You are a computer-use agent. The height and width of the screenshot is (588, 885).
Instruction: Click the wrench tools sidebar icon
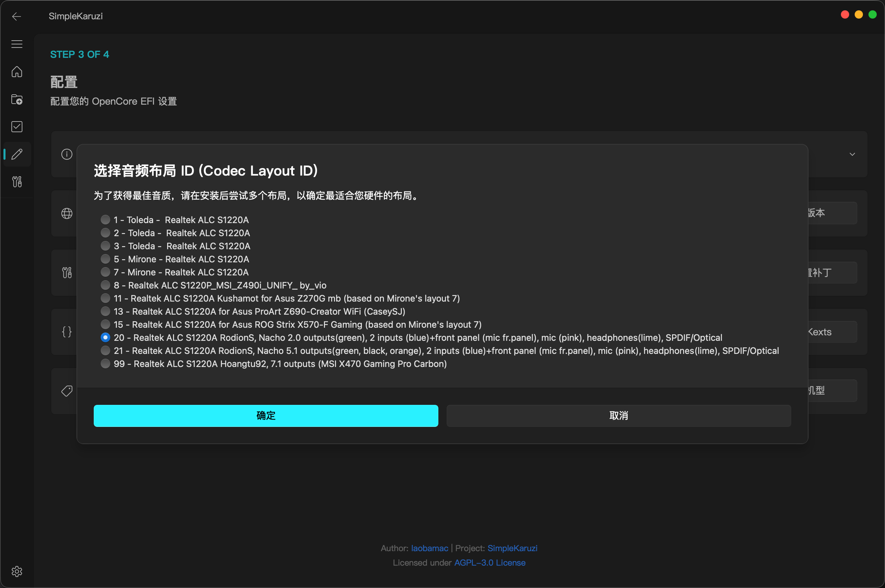tap(17, 182)
